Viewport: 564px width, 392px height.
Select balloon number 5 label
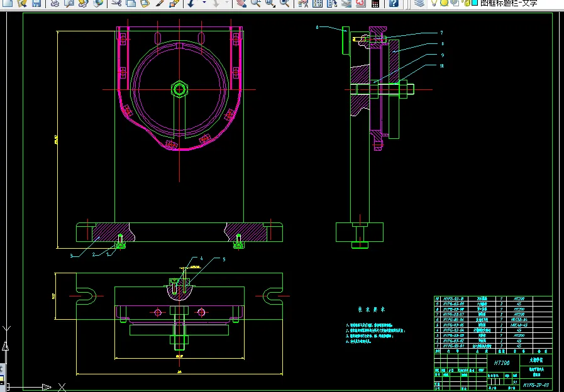point(224,259)
